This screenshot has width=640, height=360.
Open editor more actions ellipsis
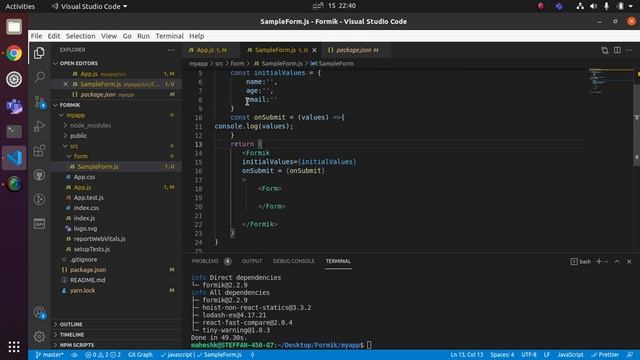point(629,50)
